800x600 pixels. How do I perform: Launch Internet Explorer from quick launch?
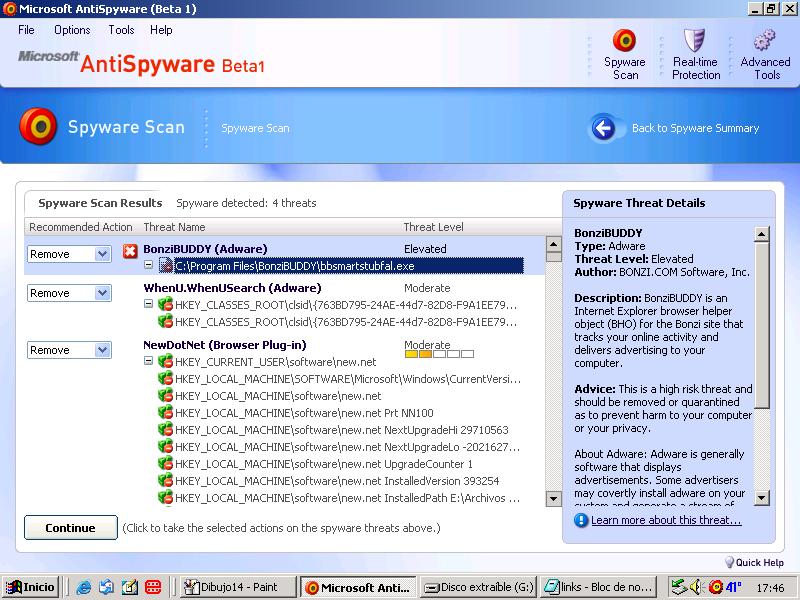tap(84, 587)
